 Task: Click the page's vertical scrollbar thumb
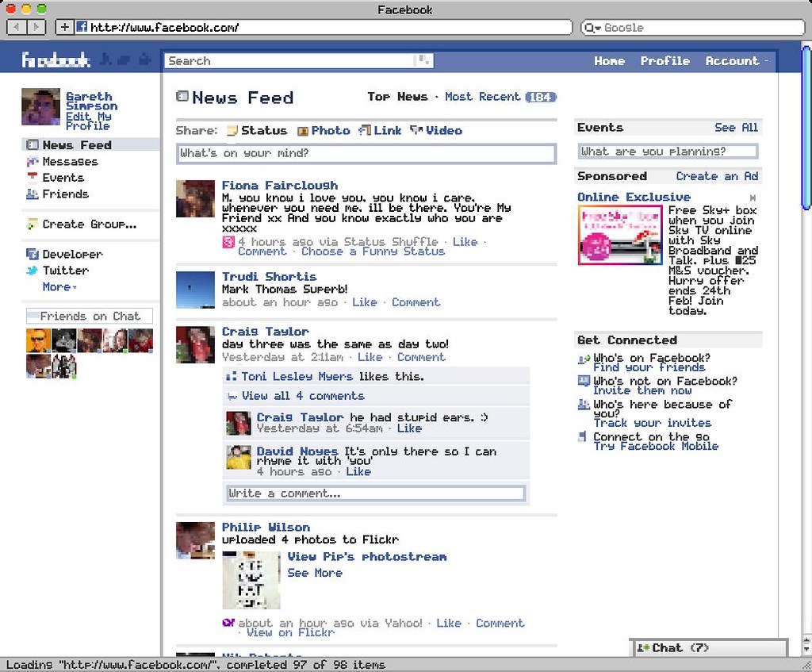pyautogui.click(x=806, y=128)
